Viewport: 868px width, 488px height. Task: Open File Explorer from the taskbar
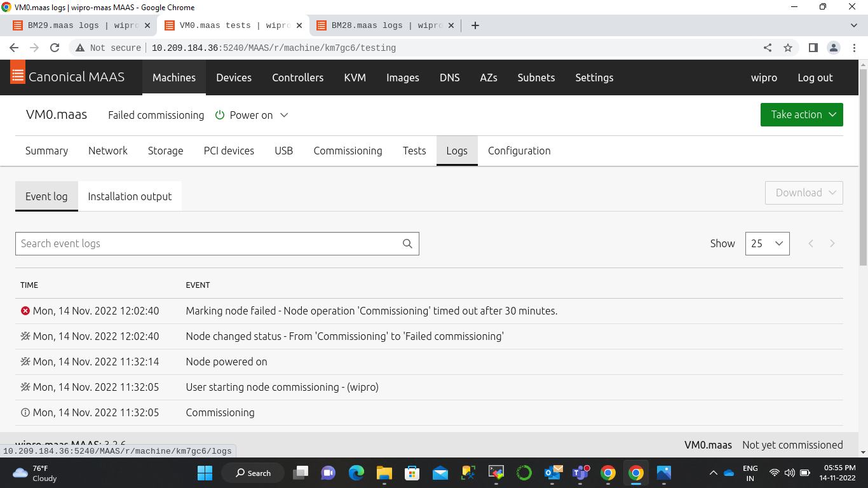(384, 473)
